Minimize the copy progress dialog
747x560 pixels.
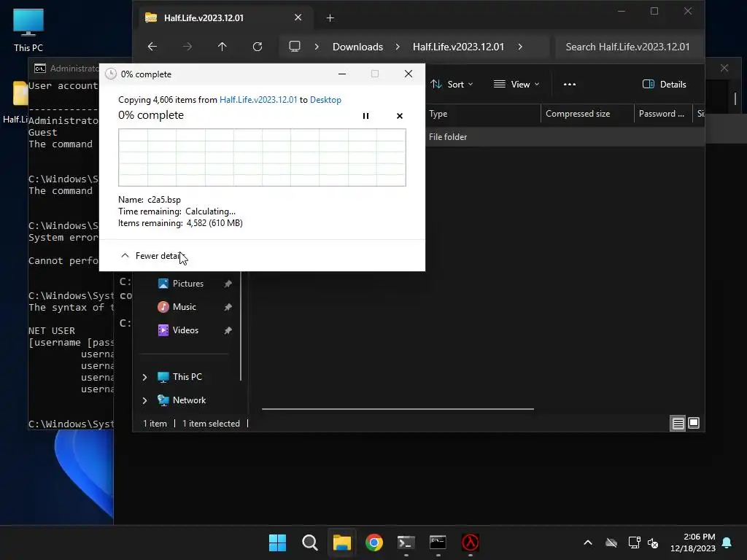[x=342, y=74]
